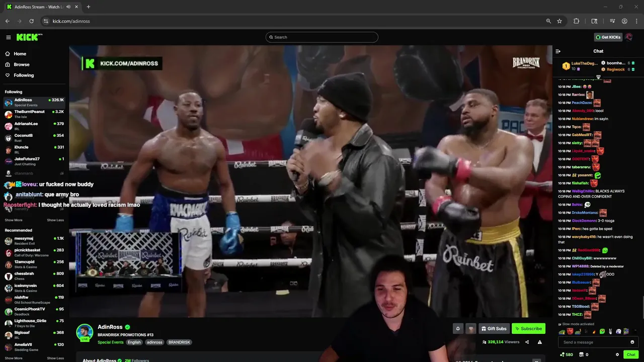The height and width of the screenshot is (362, 644).
Task: Click the Get KICKs button
Action: pyautogui.click(x=608, y=37)
